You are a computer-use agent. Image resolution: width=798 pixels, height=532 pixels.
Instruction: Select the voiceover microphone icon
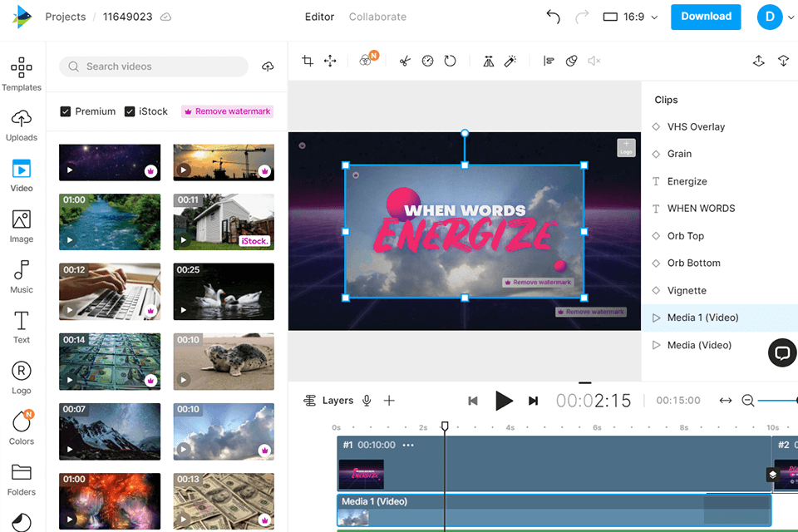pyautogui.click(x=367, y=400)
